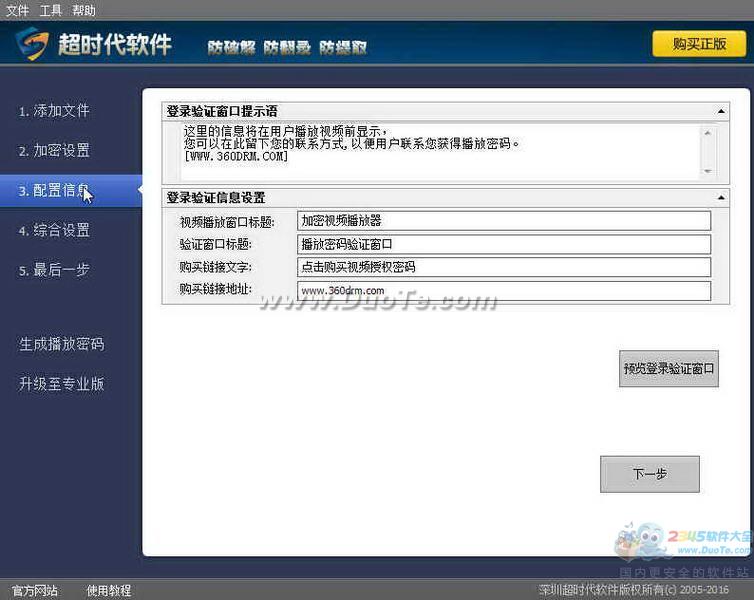Image resolution: width=754 pixels, height=600 pixels.
Task: Switch to step 2 加密设置
Action: point(54,151)
